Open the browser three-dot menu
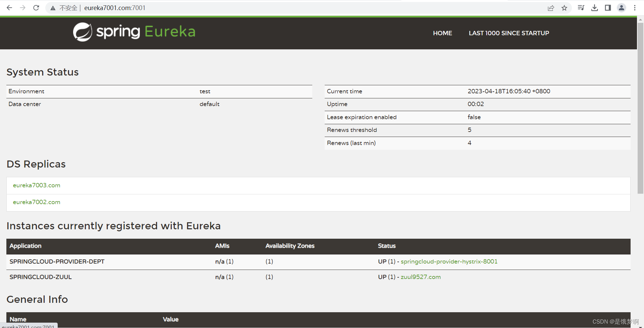644x328 pixels. coord(635,8)
